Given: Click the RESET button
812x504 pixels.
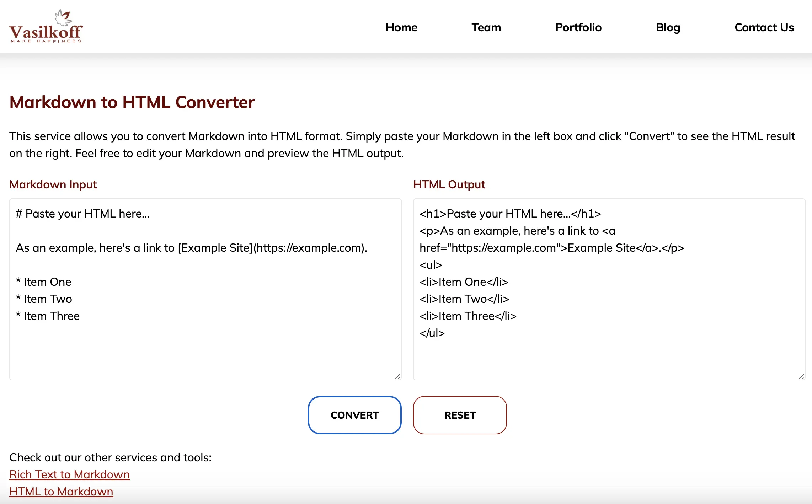Looking at the screenshot, I should tap(459, 415).
